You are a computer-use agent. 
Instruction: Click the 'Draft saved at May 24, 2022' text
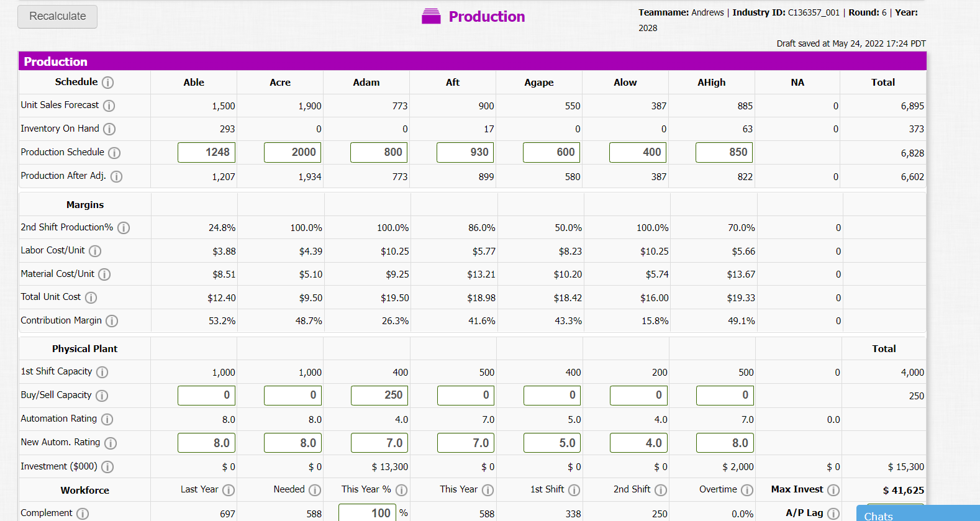click(x=851, y=43)
